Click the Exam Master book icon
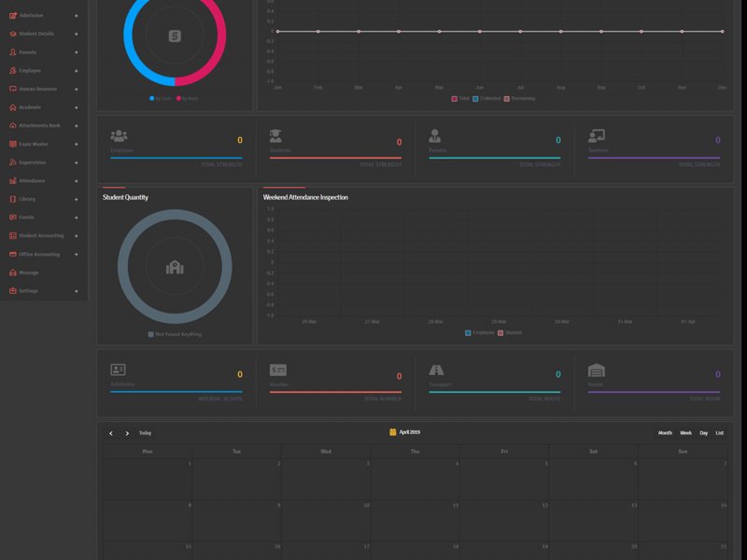Image resolution: width=747 pixels, height=560 pixels. (x=13, y=144)
